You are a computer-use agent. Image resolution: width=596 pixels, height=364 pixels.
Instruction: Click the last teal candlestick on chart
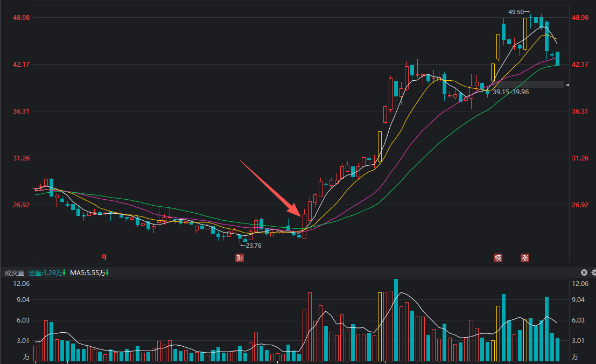point(557,59)
